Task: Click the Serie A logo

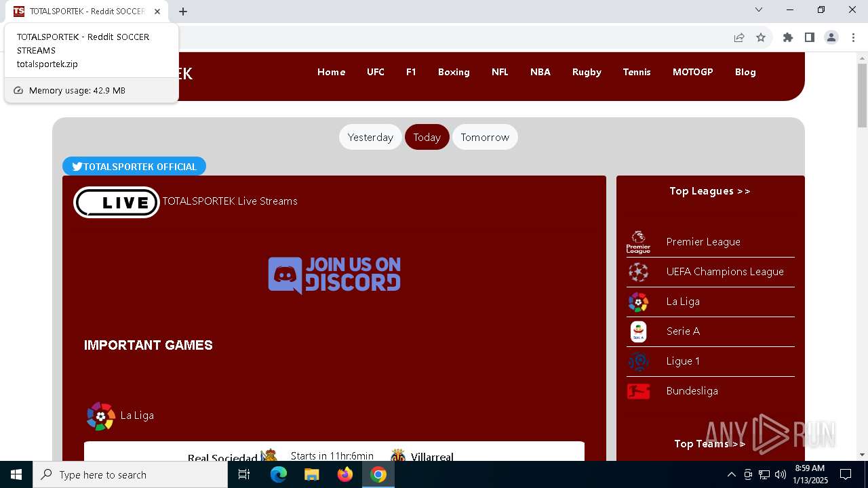Action: click(638, 331)
